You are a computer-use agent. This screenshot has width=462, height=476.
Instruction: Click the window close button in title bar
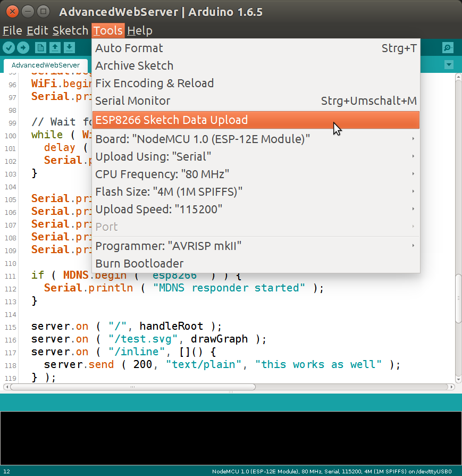pos(12,12)
